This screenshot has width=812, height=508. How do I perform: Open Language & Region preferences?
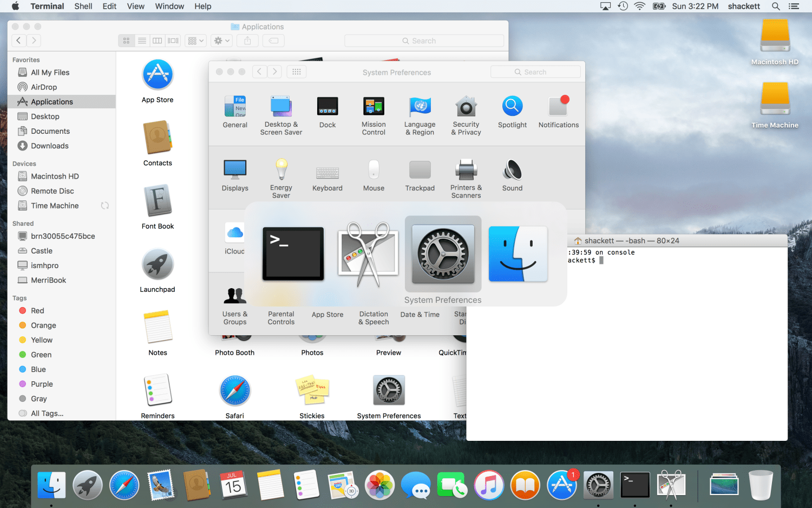coord(420,115)
